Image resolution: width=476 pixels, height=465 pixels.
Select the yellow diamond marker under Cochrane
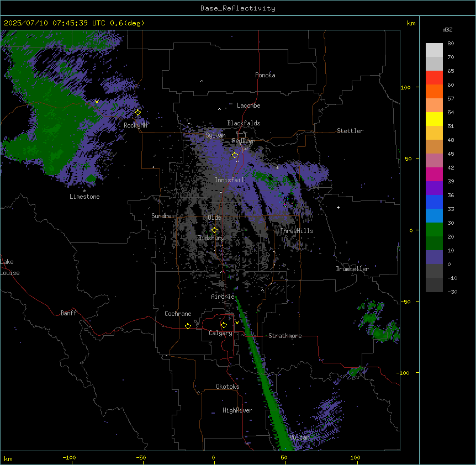pyautogui.click(x=188, y=326)
